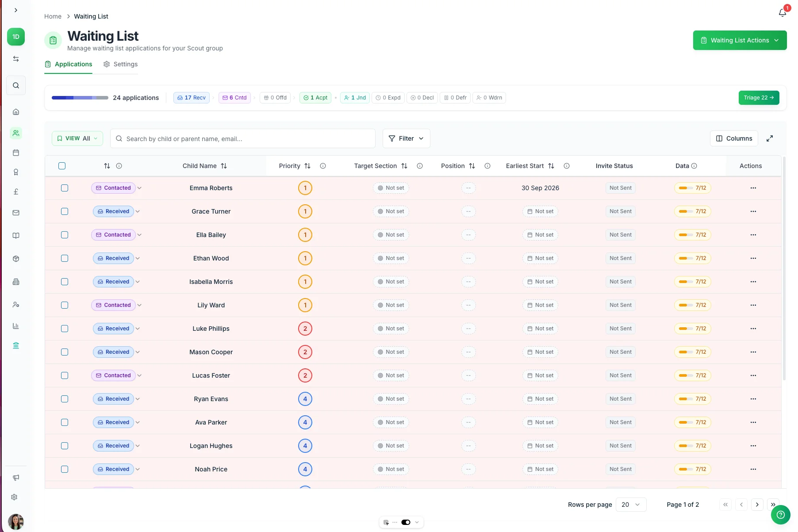Viewport: 798px width, 532px height.
Task: Click Home breadcrumb link
Action: click(x=53, y=16)
